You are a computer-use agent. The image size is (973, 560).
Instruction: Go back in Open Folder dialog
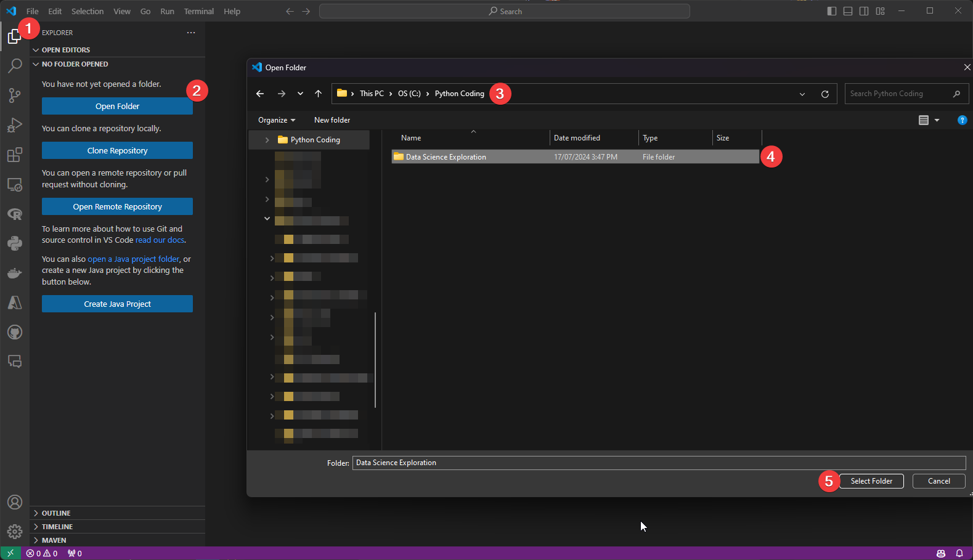260,94
